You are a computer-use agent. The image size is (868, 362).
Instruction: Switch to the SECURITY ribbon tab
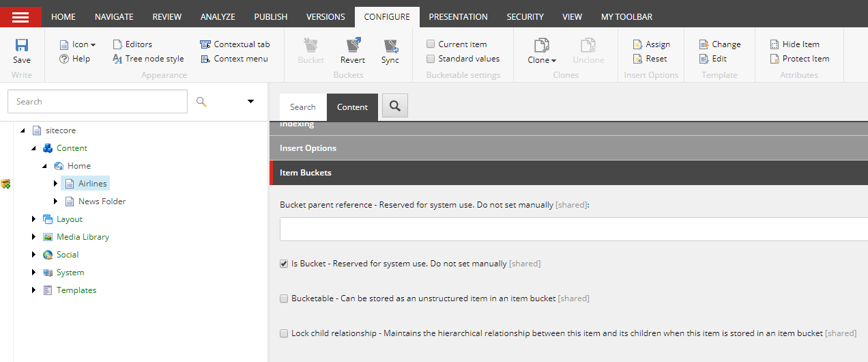point(525,16)
